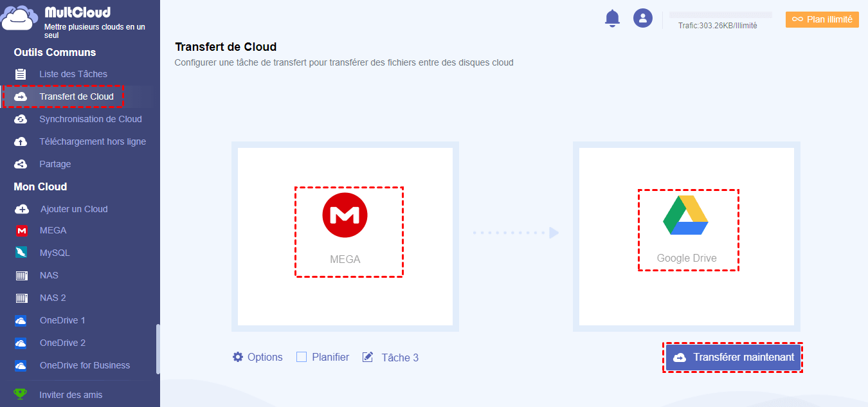Click the Google Drive destination label
This screenshot has width=868, height=407.
687,258
